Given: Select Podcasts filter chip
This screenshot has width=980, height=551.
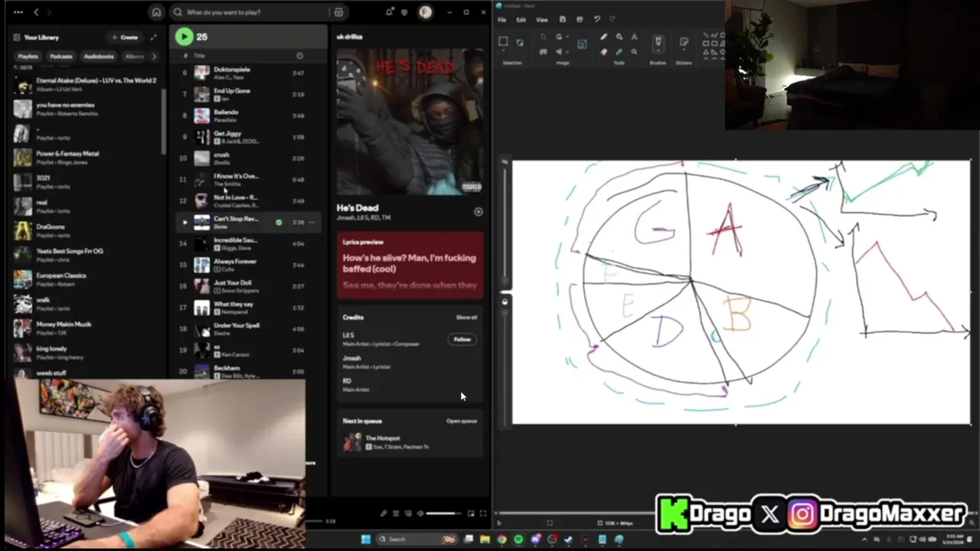Looking at the screenshot, I should pyautogui.click(x=61, y=56).
